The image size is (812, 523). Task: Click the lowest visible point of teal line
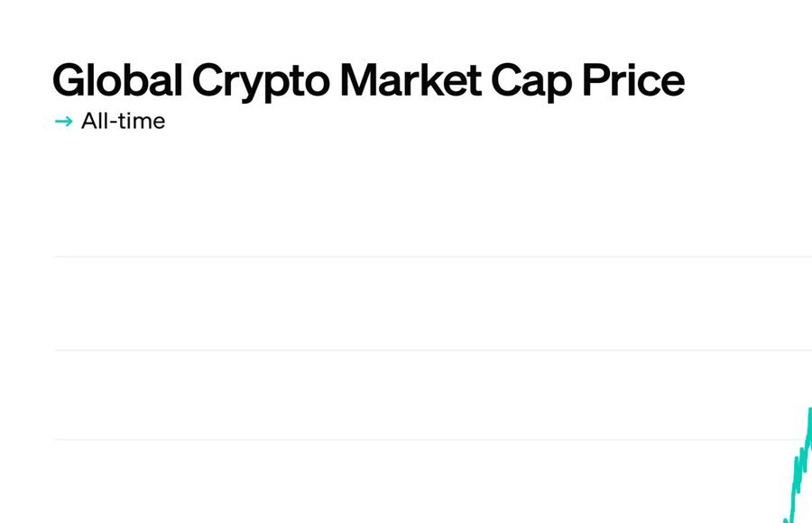pos(786,520)
